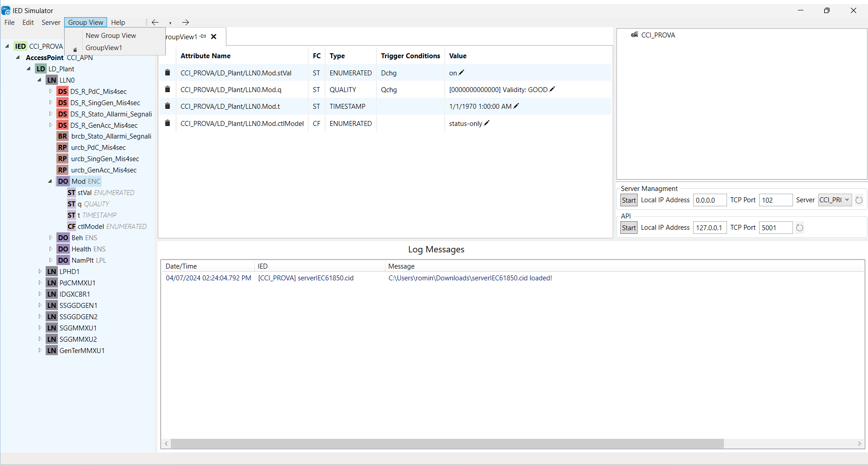Select the CCI_PROVA connection icon in right panel
The width and height of the screenshot is (868, 465).
[x=635, y=35]
